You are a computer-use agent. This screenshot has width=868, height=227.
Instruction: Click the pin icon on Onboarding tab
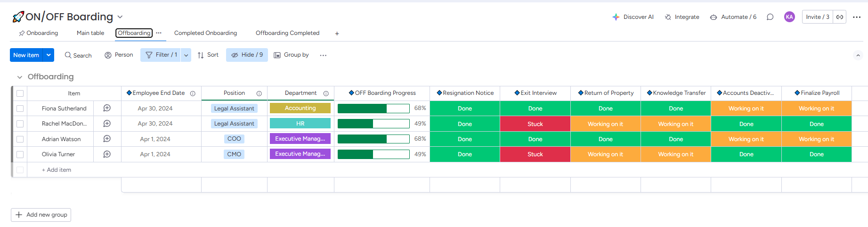coord(22,34)
